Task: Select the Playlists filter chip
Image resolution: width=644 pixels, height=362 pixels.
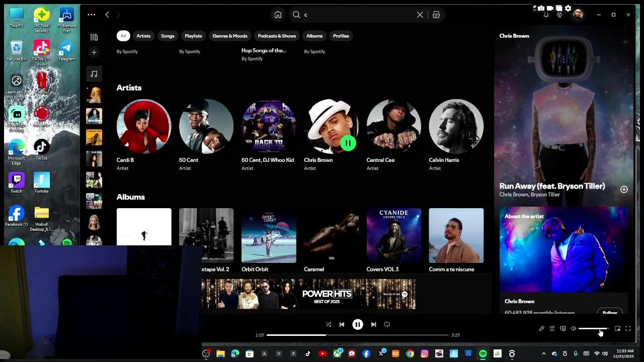Action: coord(193,36)
